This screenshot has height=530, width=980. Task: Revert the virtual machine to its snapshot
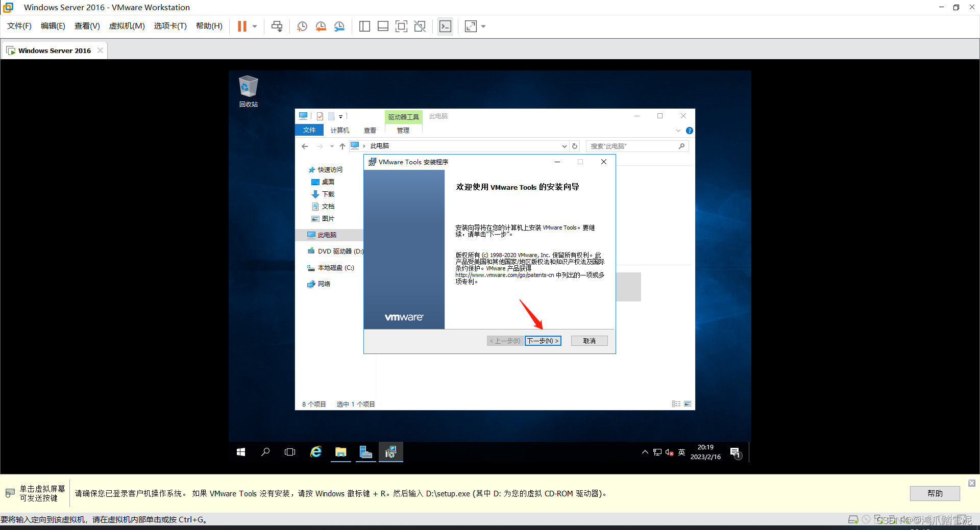321,26
